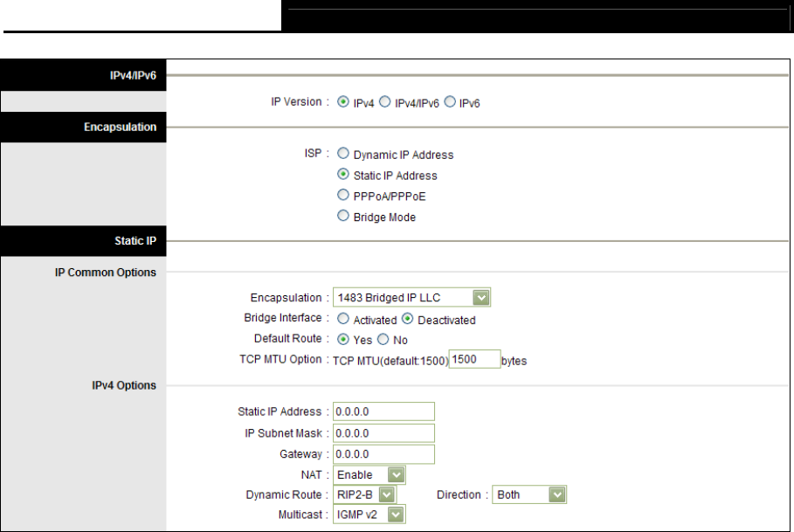Choose the IPv4/IPv6 IP version option
The image size is (794, 532).
click(x=385, y=101)
